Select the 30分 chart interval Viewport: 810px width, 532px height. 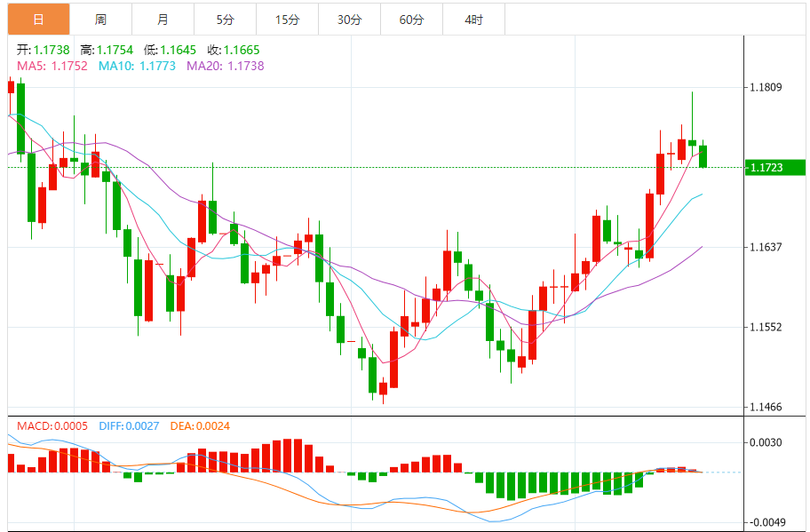tap(349, 19)
